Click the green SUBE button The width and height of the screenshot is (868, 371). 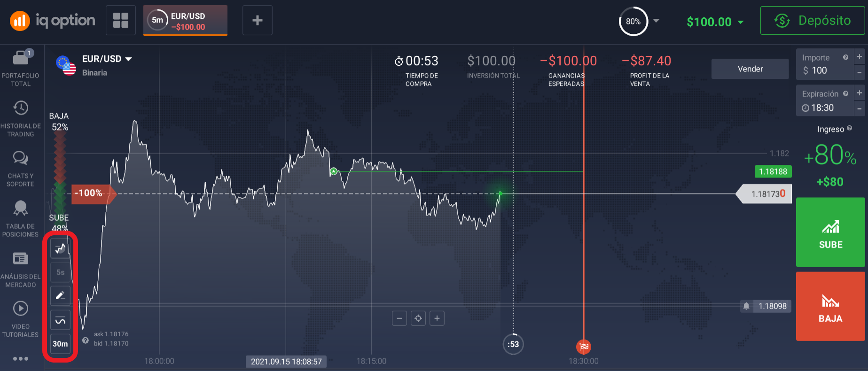(x=830, y=232)
